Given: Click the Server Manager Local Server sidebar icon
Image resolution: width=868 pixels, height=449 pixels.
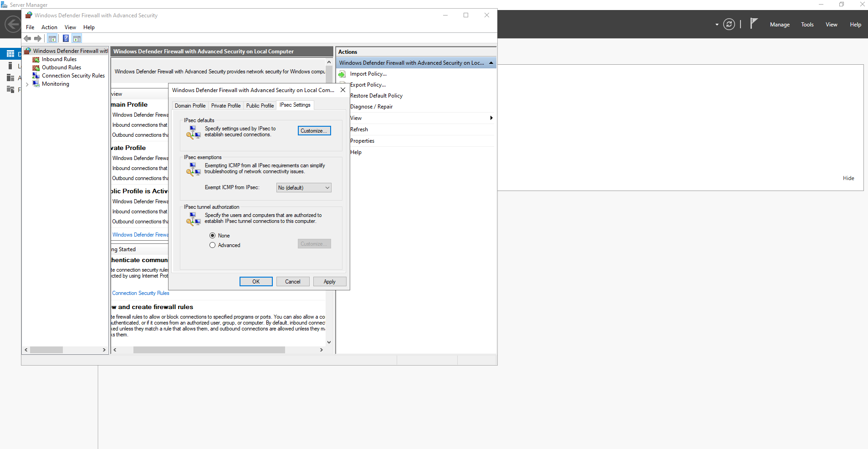Looking at the screenshot, I should click(10, 66).
